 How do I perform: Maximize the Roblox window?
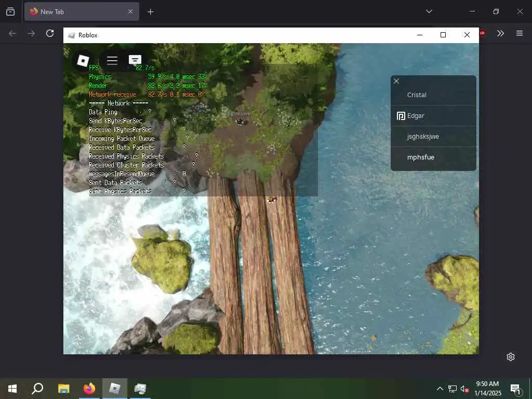[x=443, y=35]
